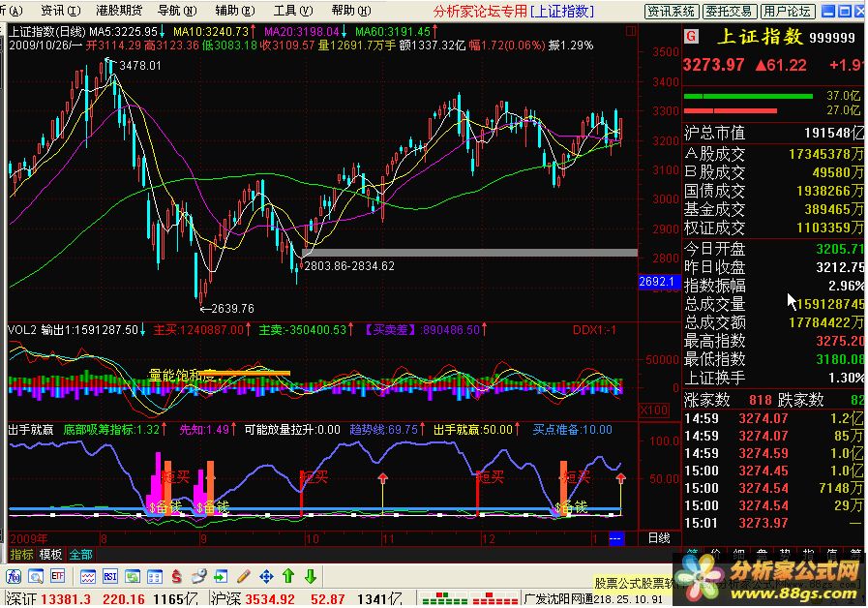Click the 趋势线:69.75 label
Image resolution: width=868 pixels, height=608 pixels.
[x=383, y=430]
